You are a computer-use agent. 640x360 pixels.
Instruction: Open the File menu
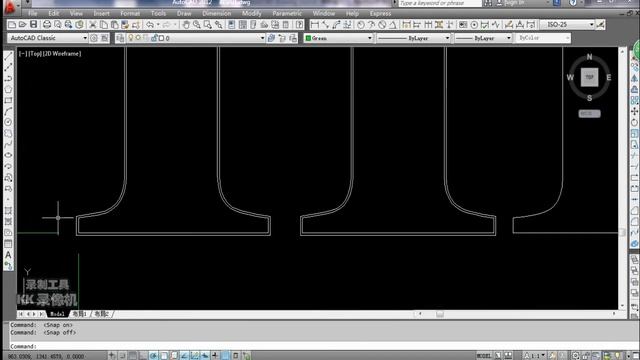tap(33, 13)
